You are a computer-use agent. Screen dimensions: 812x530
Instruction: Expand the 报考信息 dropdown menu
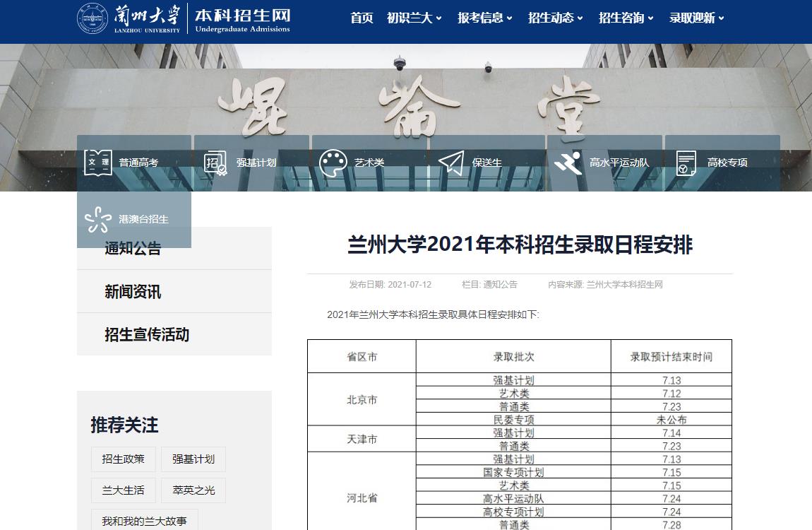484,18
